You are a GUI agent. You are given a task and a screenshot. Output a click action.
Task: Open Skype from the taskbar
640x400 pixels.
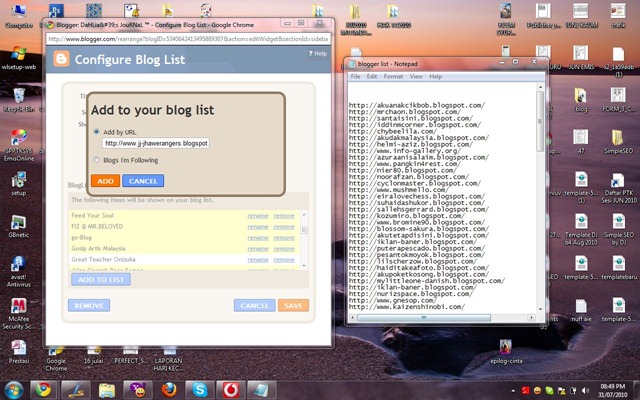click(200, 390)
